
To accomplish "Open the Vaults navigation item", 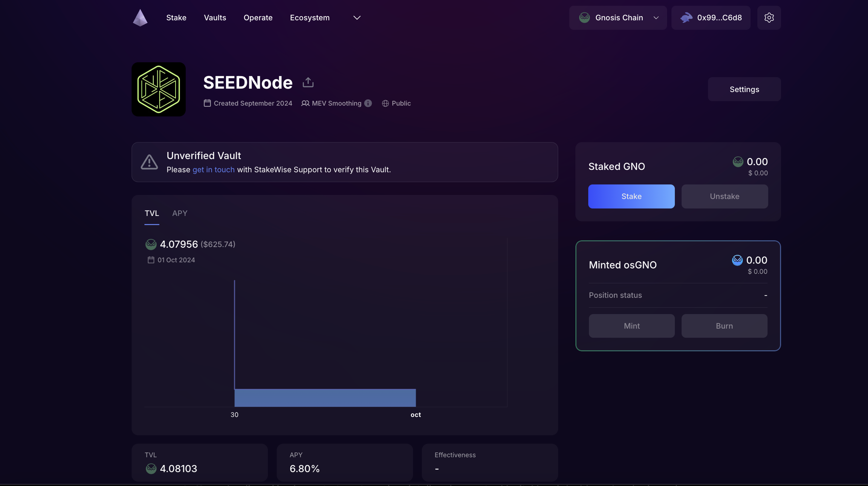I will 215,18.
